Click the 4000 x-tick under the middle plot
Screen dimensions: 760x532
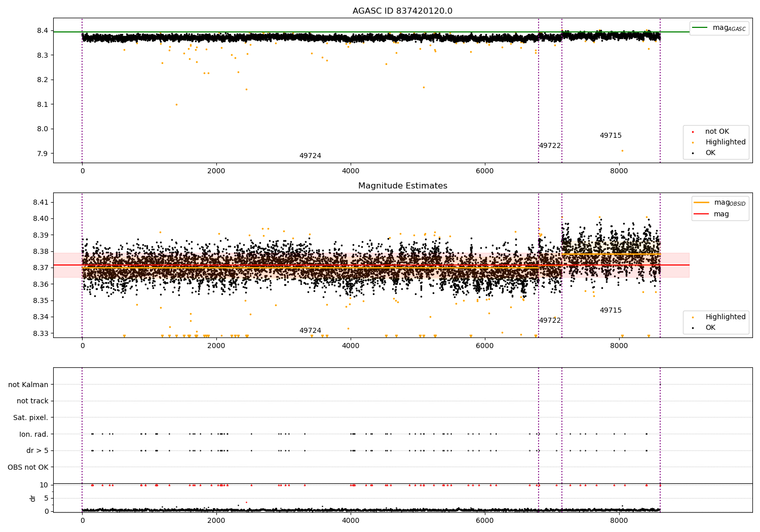click(x=351, y=346)
